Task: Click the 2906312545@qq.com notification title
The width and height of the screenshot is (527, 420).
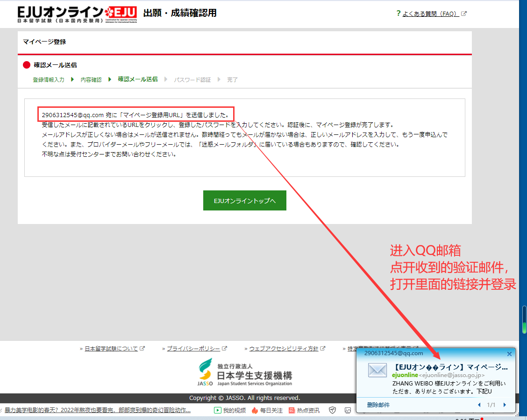Action: tap(393, 353)
